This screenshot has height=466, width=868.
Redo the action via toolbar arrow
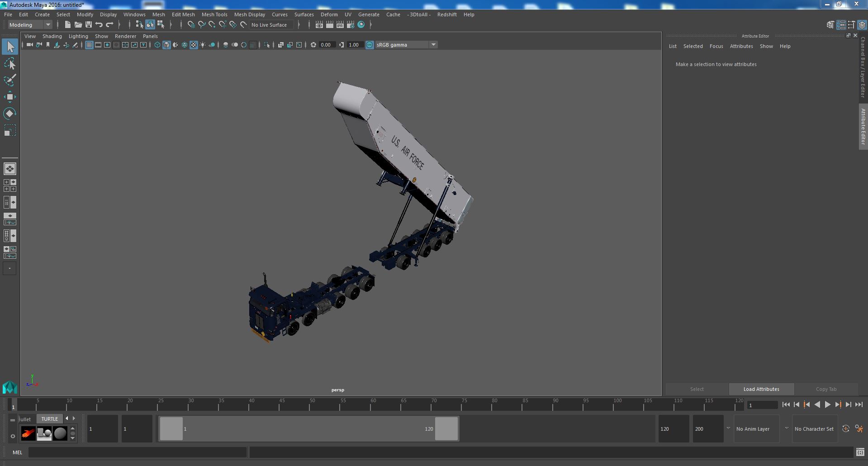click(109, 25)
